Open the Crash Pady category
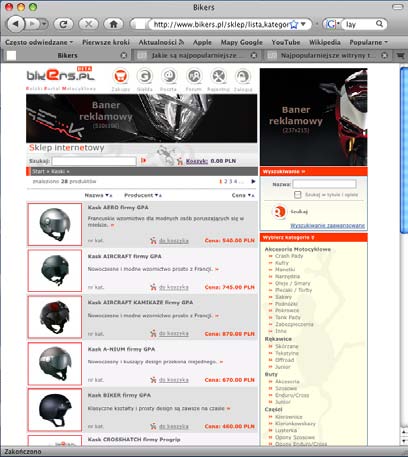The height and width of the screenshot is (457, 408). [289, 256]
